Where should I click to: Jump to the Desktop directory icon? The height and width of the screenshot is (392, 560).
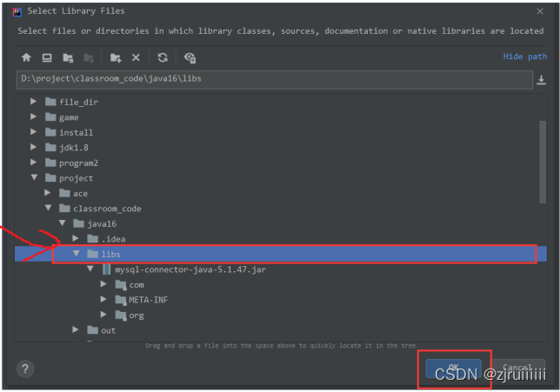(47, 57)
